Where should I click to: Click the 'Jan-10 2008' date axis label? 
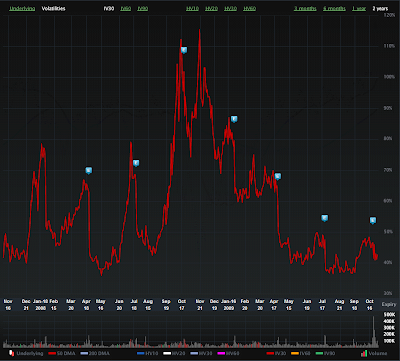pos(40,305)
